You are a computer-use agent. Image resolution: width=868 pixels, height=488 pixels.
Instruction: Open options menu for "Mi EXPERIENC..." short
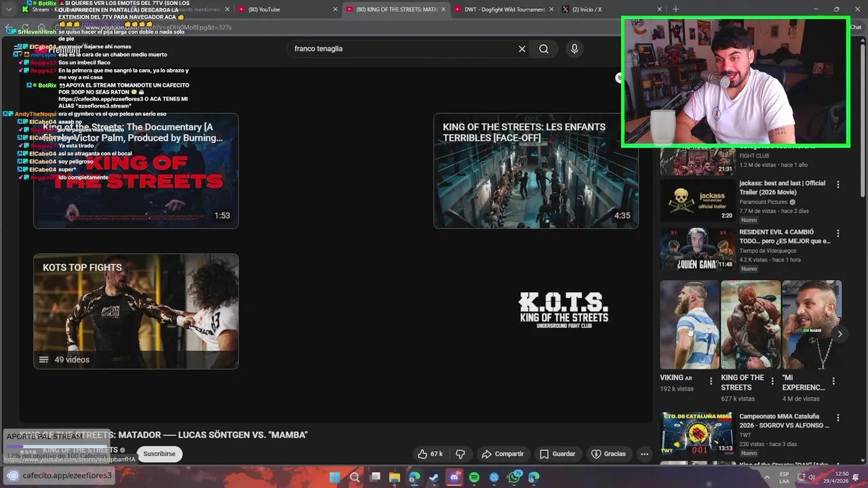click(833, 381)
